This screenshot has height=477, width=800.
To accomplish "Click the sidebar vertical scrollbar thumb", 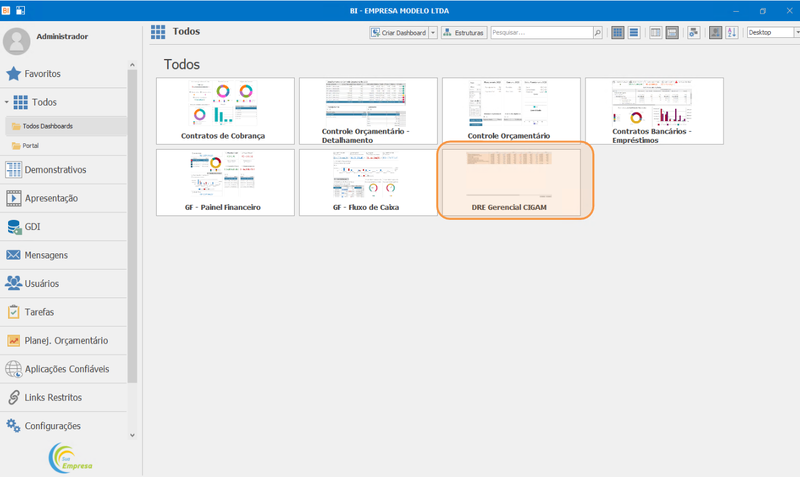I will [x=133, y=227].
